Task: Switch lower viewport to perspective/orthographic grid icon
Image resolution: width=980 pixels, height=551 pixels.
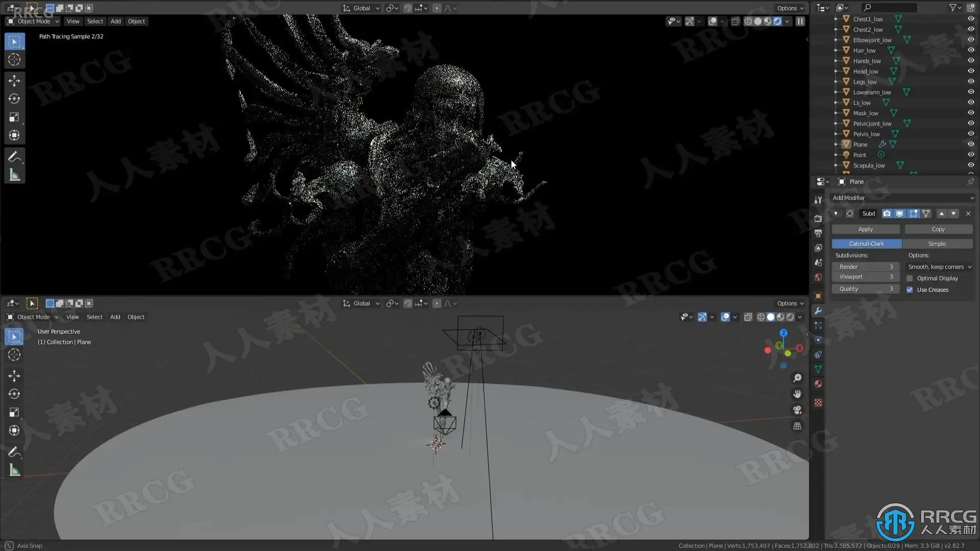Action: (797, 426)
